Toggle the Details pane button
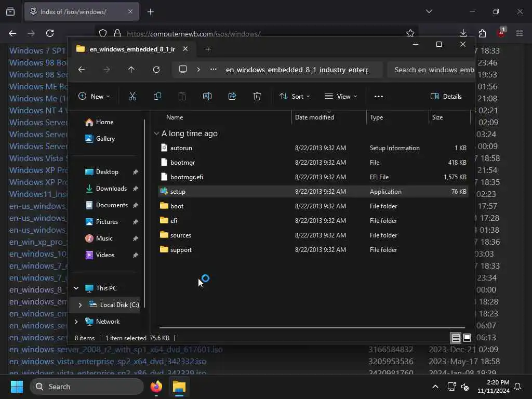 click(446, 96)
